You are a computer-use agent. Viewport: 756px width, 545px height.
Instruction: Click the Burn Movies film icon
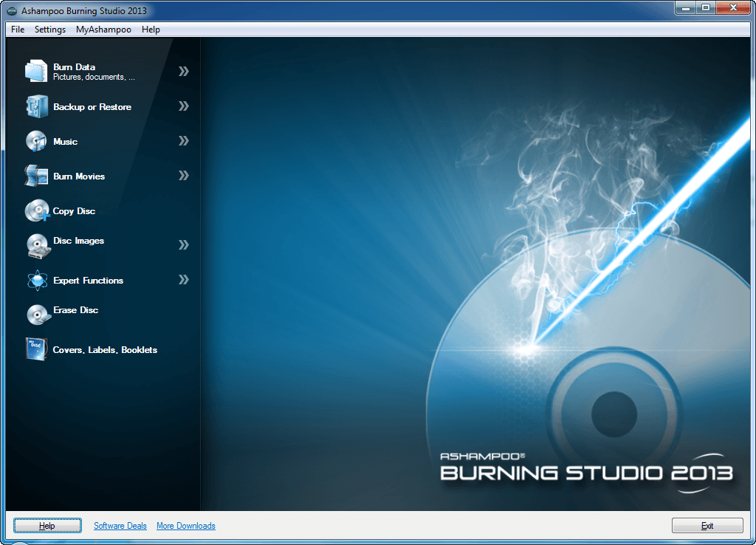(36, 176)
